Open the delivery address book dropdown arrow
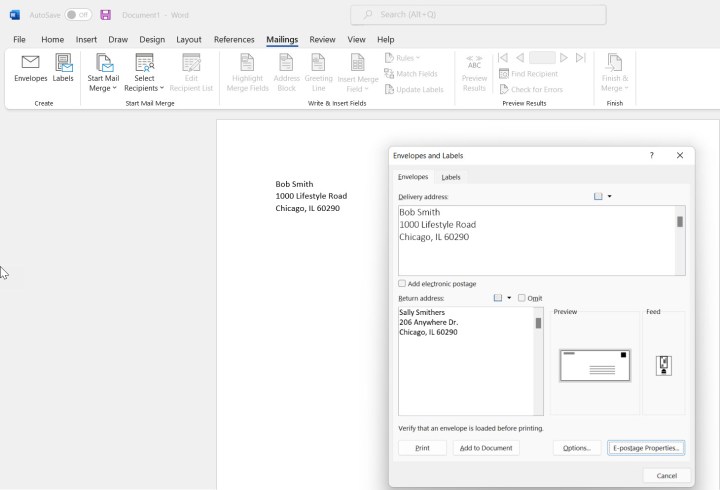Image resolution: width=720 pixels, height=490 pixels. (x=610, y=197)
